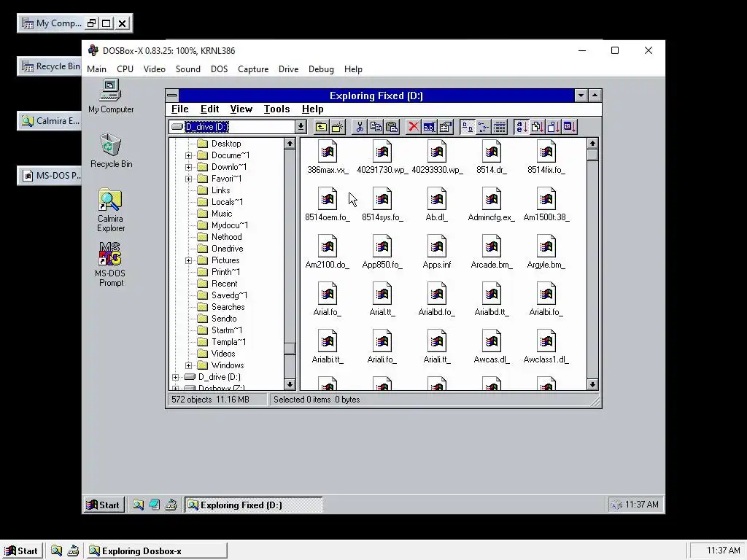The height and width of the screenshot is (560, 747).
Task: Click the D_drive (D:) address field
Action: click(x=232, y=127)
